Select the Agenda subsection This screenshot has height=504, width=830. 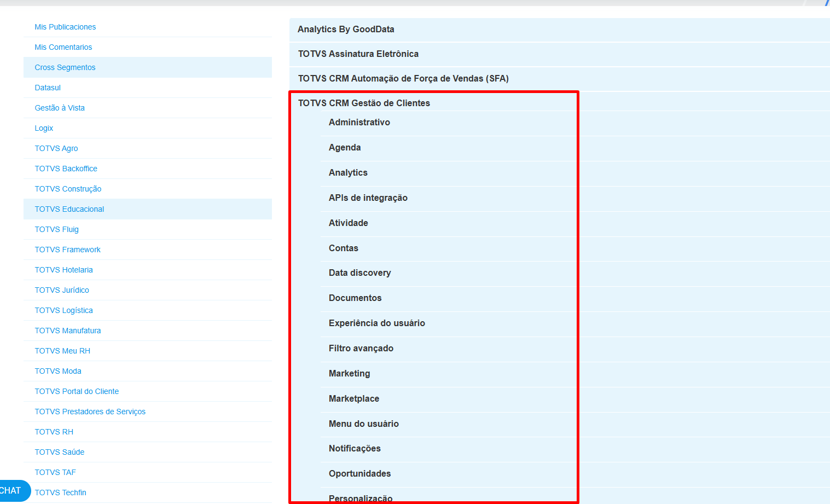coord(345,148)
